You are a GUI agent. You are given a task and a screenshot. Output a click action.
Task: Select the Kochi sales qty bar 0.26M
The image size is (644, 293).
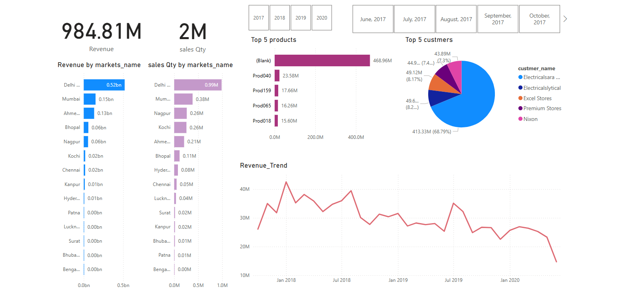(x=180, y=127)
